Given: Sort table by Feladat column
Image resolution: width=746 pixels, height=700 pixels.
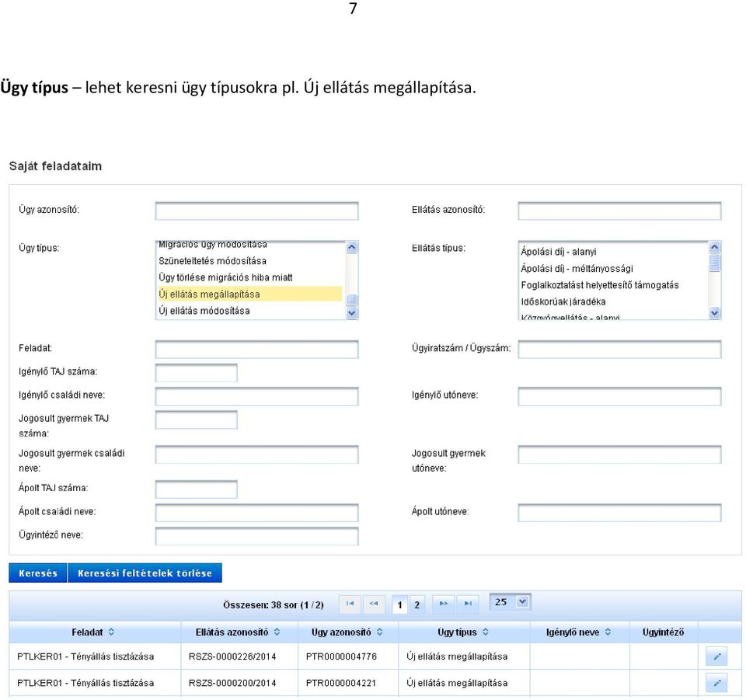Looking at the screenshot, I should [x=111, y=632].
